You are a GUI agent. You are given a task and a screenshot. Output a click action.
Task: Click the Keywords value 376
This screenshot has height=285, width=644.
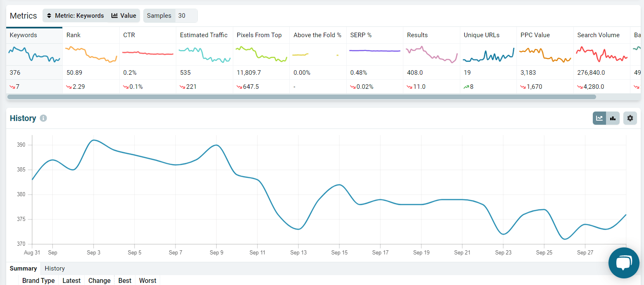(15, 73)
